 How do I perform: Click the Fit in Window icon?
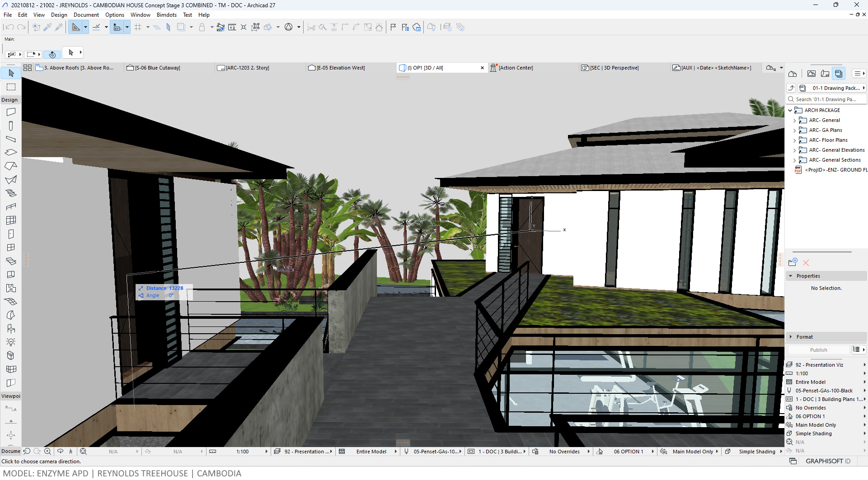[83, 451]
